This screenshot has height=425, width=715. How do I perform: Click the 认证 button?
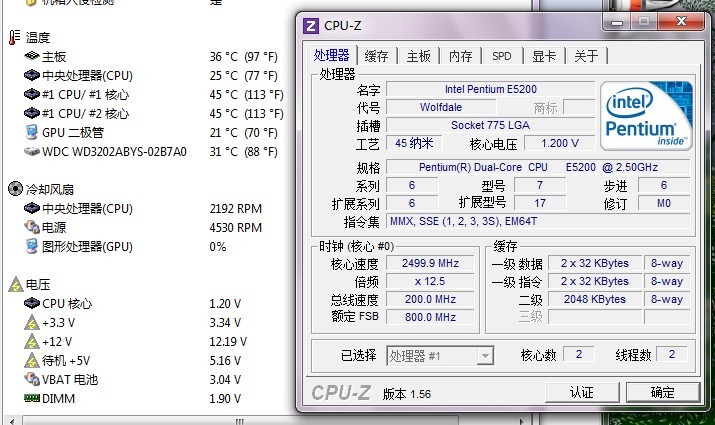[581, 392]
